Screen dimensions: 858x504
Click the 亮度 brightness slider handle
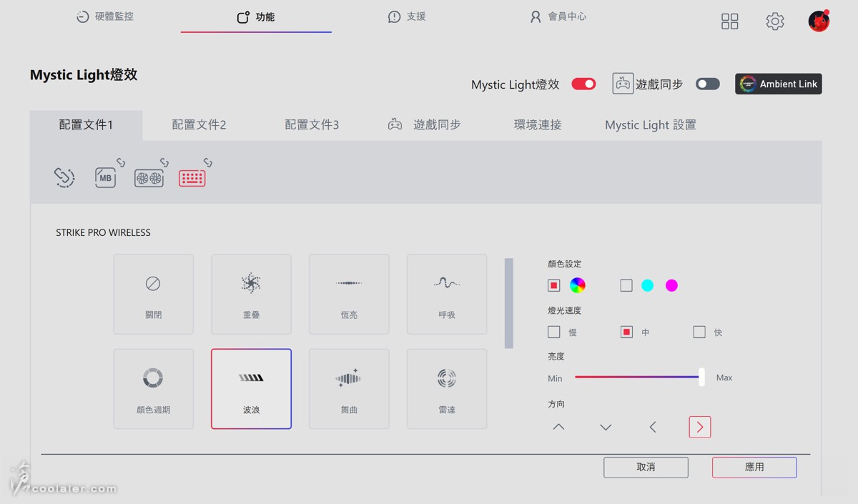701,377
